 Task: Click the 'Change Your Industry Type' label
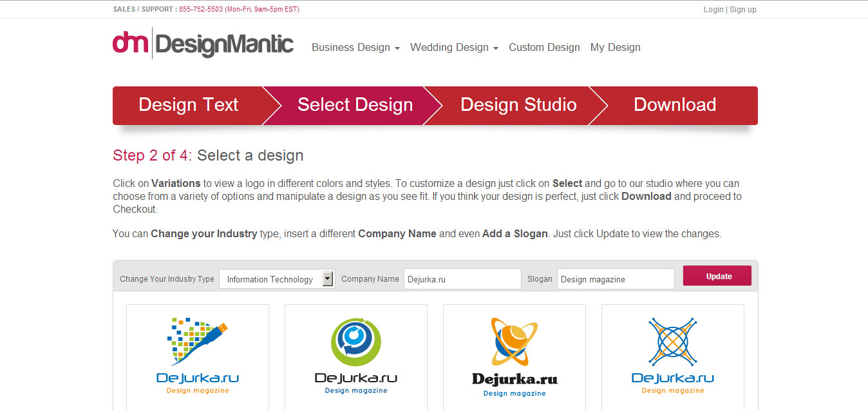(167, 279)
